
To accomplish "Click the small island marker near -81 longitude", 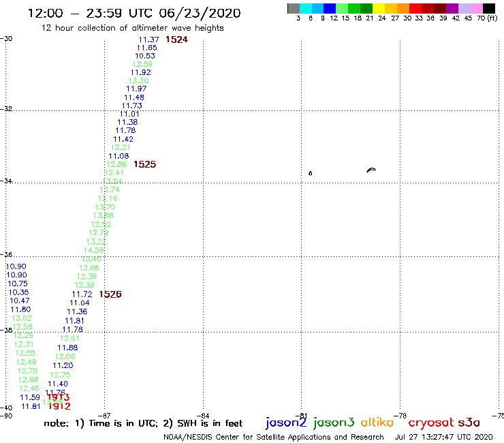I will click(x=310, y=173).
